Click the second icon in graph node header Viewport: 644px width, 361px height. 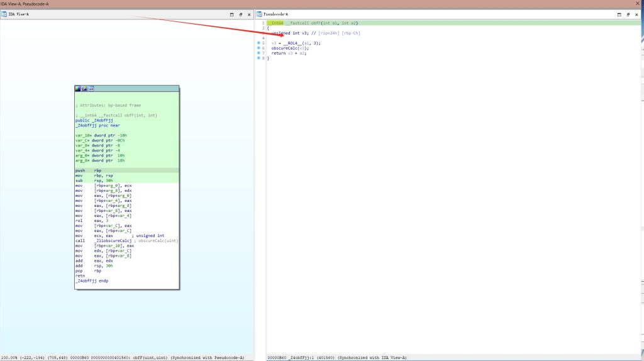click(85, 89)
